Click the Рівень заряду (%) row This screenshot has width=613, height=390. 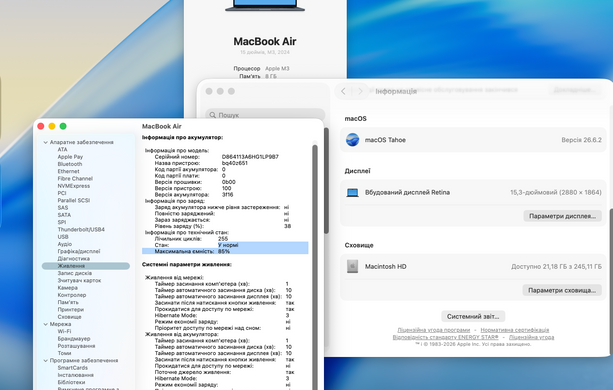tap(222, 226)
